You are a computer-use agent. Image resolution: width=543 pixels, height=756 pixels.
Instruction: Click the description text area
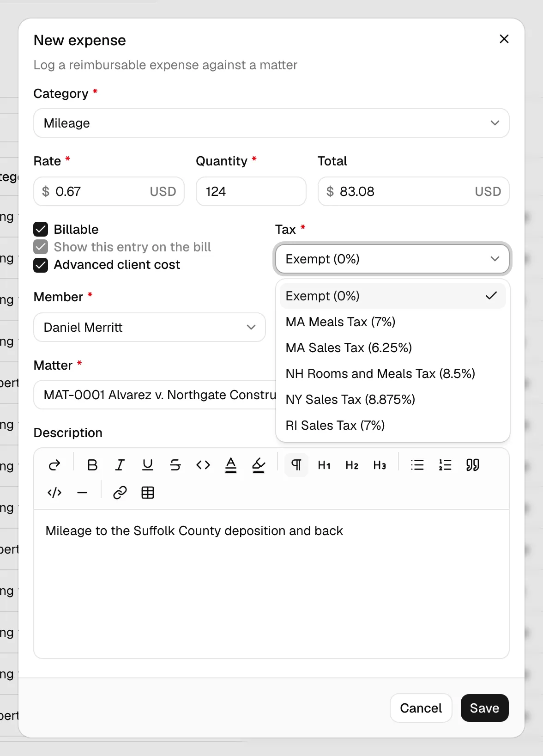pyautogui.click(x=271, y=584)
